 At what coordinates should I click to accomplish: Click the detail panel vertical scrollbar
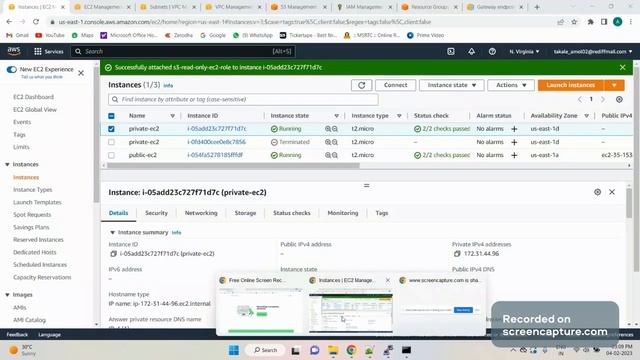[x=629, y=204]
